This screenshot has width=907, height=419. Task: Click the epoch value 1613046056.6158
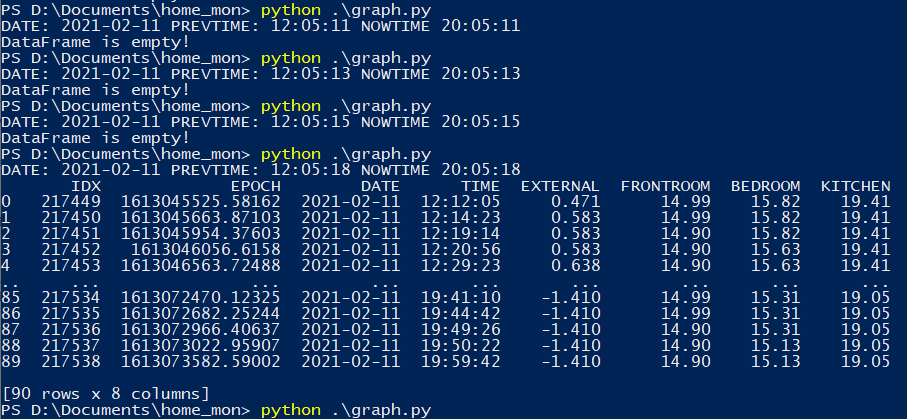pyautogui.click(x=206, y=248)
